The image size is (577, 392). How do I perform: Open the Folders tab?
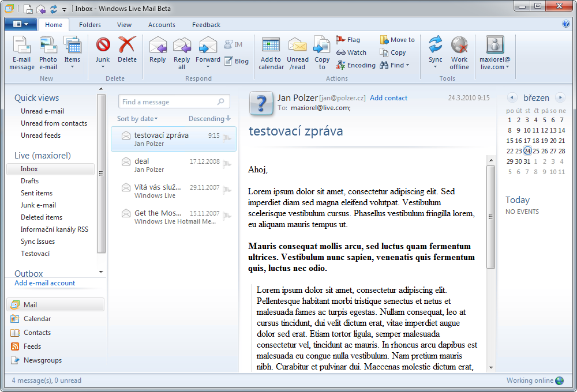click(x=90, y=25)
